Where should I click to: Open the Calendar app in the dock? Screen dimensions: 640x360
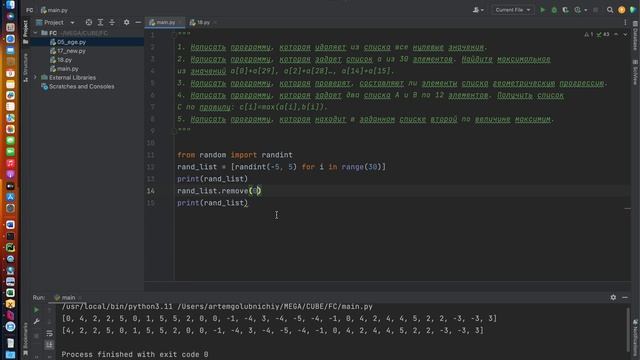coord(10,73)
